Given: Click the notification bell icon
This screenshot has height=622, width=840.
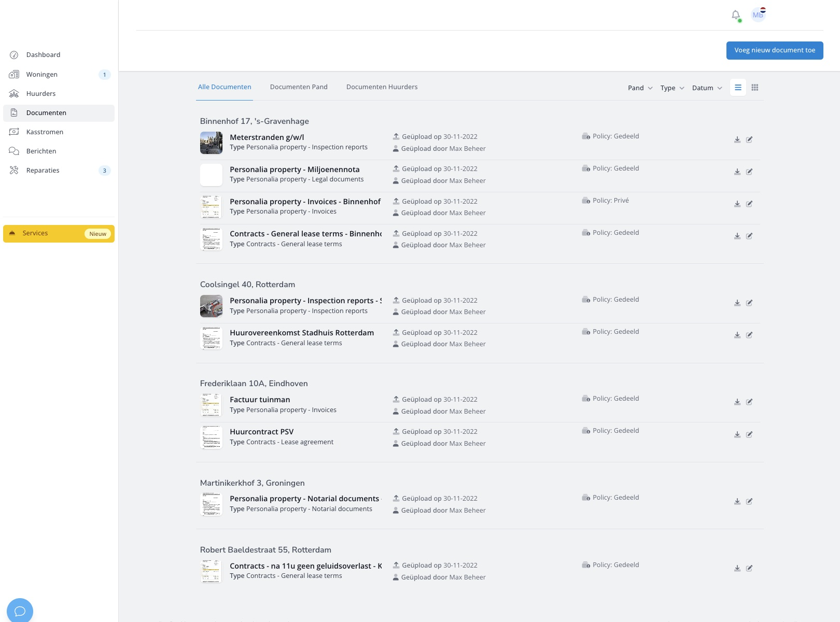Looking at the screenshot, I should (x=735, y=15).
